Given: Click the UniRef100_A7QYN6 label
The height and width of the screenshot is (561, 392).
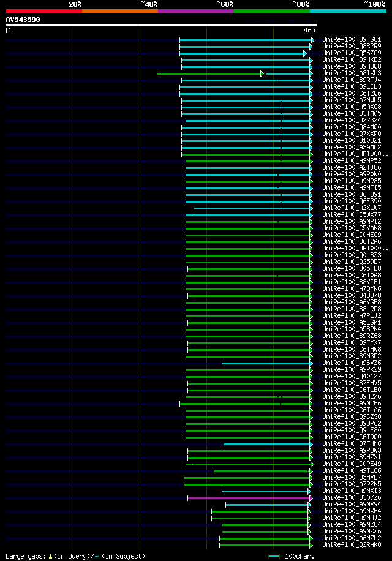Looking at the screenshot, I should [x=352, y=288].
